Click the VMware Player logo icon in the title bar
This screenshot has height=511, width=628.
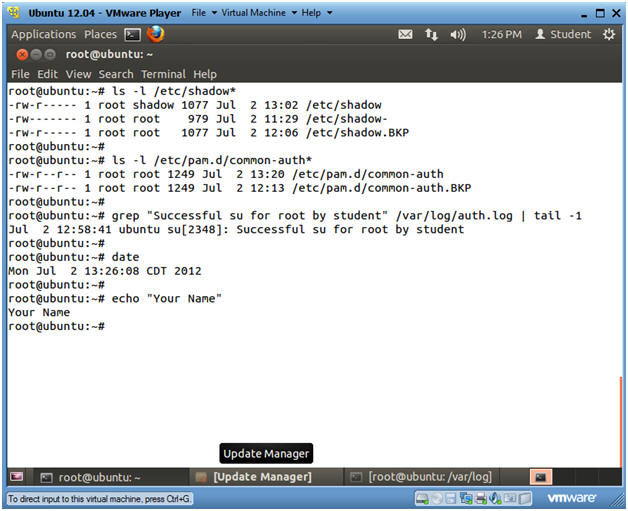14,12
